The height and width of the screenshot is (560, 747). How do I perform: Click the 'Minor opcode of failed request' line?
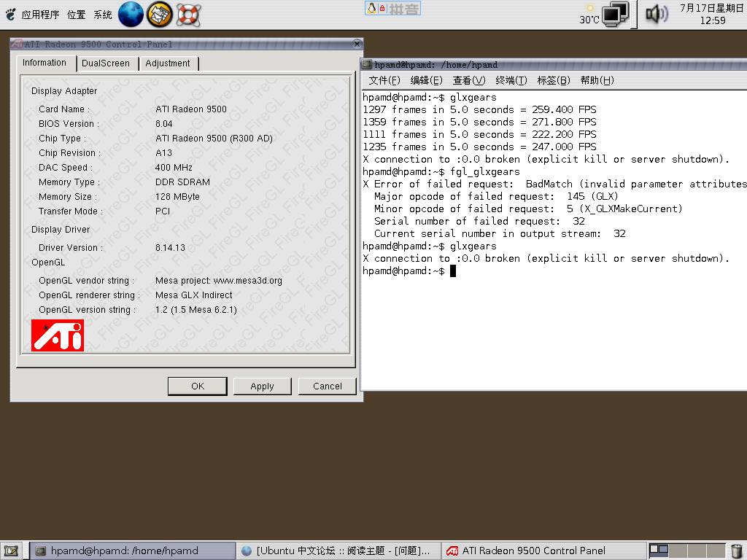[528, 209]
